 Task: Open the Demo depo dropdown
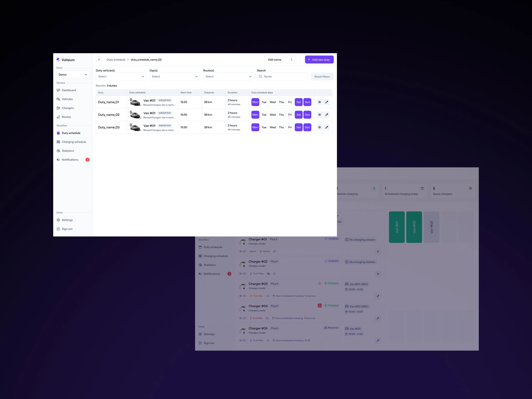pyautogui.click(x=73, y=75)
